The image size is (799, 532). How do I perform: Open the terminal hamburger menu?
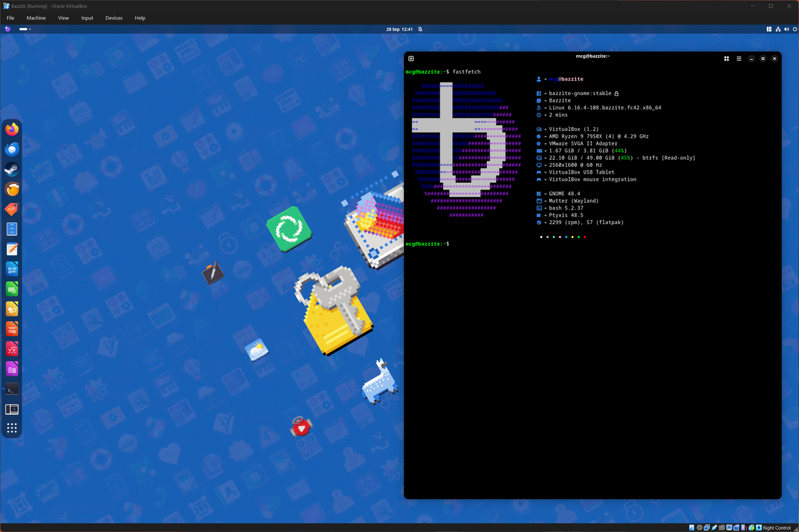[x=738, y=59]
